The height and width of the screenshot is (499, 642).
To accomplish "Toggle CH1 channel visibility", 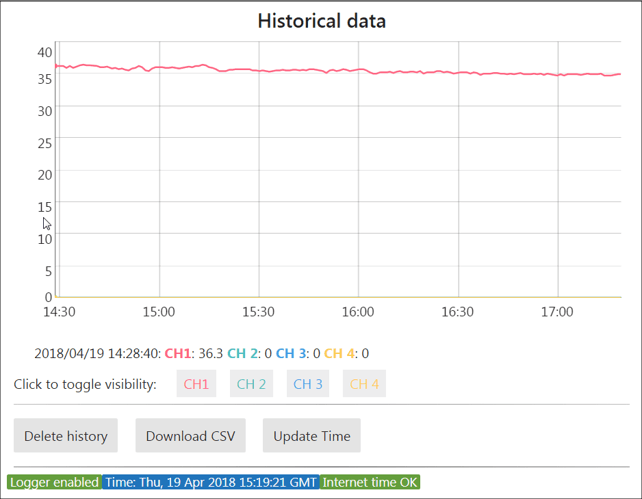I will [x=196, y=384].
